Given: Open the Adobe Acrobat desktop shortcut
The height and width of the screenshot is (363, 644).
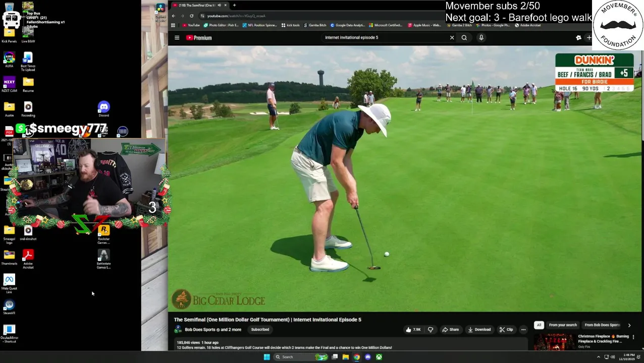Looking at the screenshot, I should (x=28, y=259).
